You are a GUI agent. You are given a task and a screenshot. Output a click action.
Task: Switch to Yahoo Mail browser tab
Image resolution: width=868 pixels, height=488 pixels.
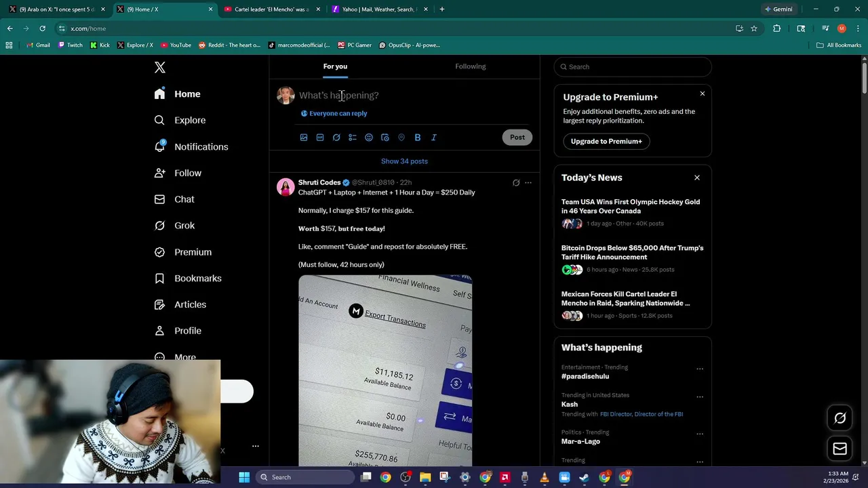click(x=378, y=9)
